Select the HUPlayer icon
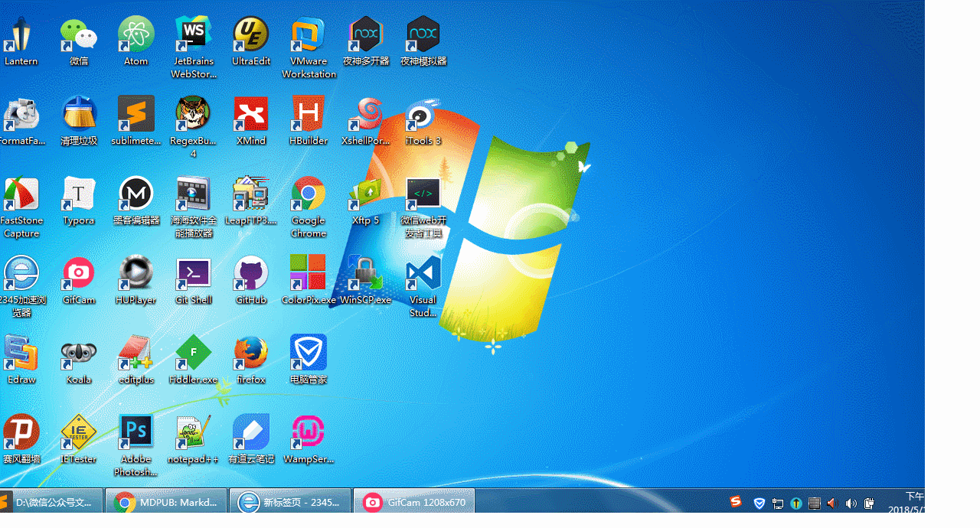Image resolution: width=980 pixels, height=528 pixels. point(136,280)
